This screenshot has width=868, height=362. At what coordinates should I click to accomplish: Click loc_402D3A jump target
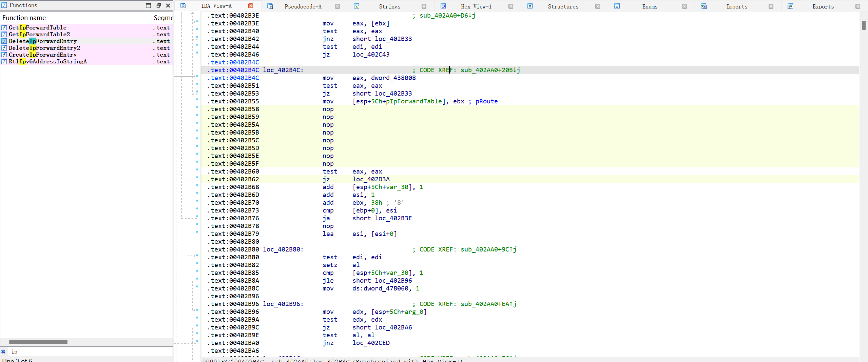(x=371, y=179)
